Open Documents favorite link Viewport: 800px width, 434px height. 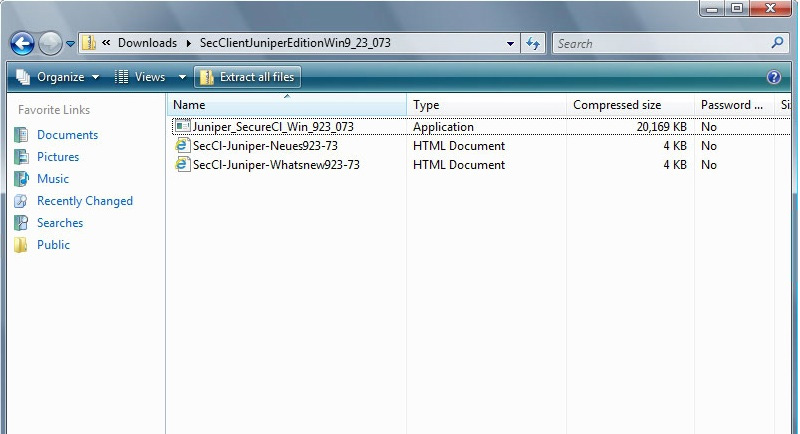[x=67, y=135]
